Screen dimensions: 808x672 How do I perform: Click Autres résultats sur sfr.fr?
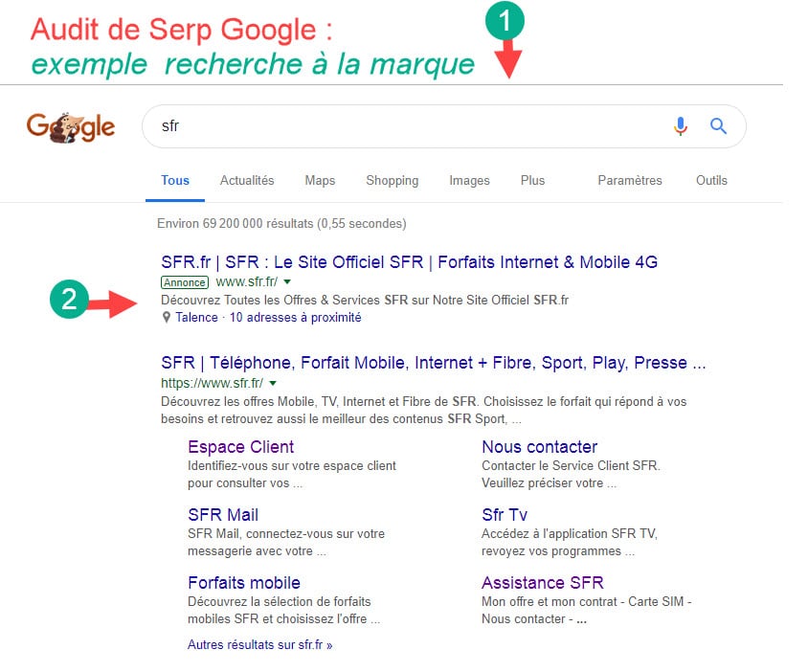(259, 644)
